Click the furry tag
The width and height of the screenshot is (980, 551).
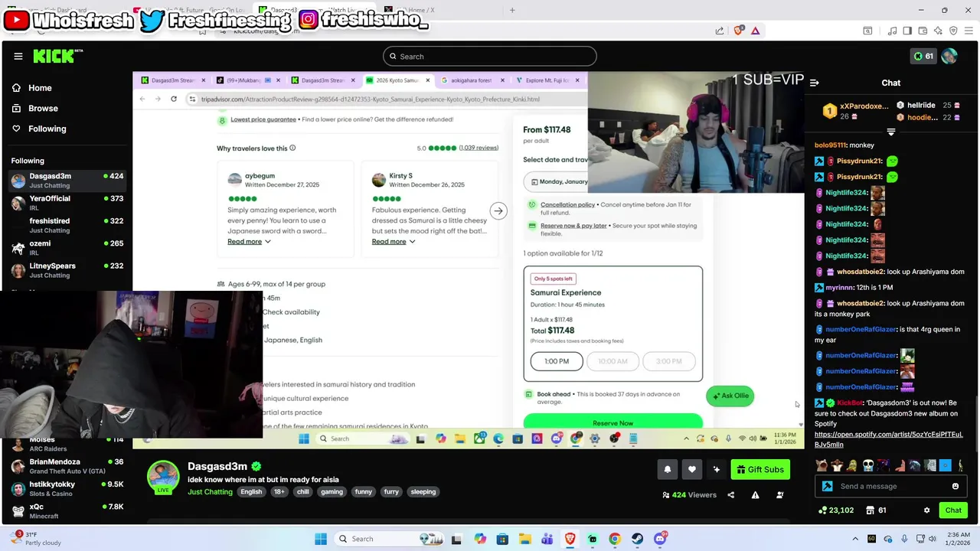pyautogui.click(x=391, y=492)
